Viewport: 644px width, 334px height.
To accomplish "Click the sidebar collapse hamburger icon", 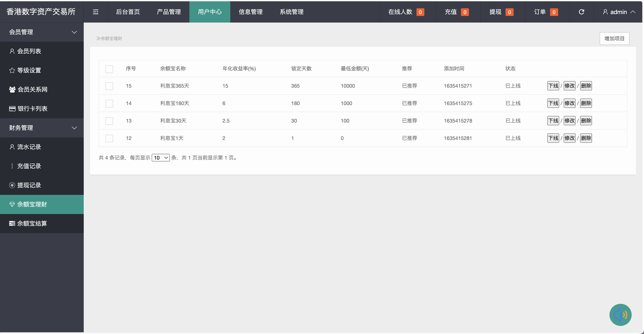I will pos(95,12).
